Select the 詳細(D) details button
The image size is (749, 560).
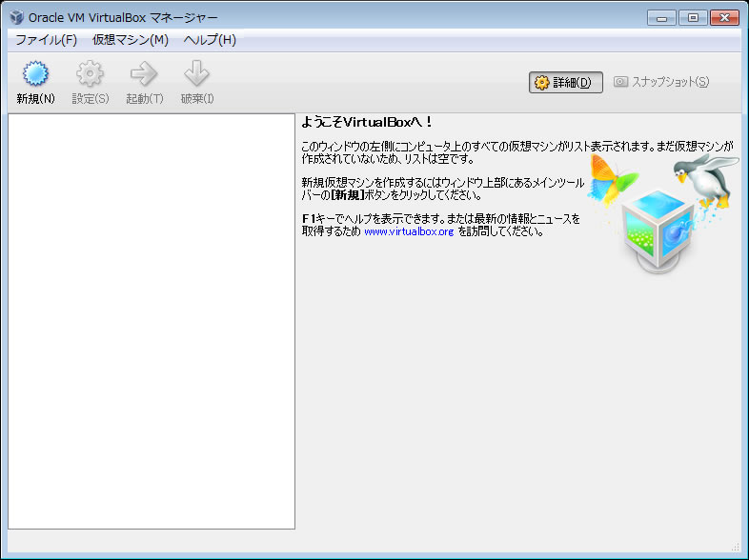click(566, 82)
